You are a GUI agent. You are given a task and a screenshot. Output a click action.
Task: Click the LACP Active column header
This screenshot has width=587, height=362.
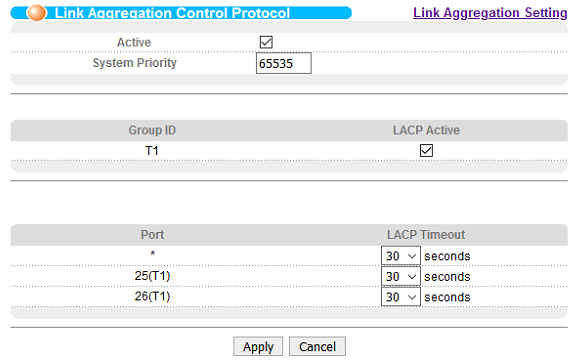tap(426, 130)
